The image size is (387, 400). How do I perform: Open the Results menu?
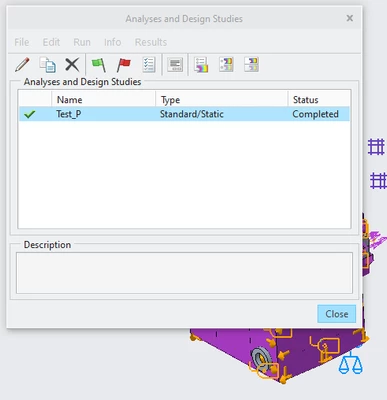point(151,42)
